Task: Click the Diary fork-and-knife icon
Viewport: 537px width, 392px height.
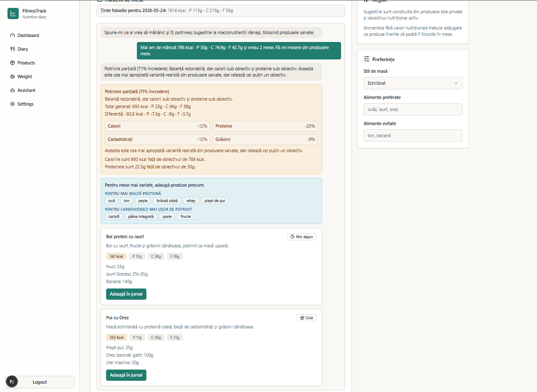Action: (x=12, y=49)
